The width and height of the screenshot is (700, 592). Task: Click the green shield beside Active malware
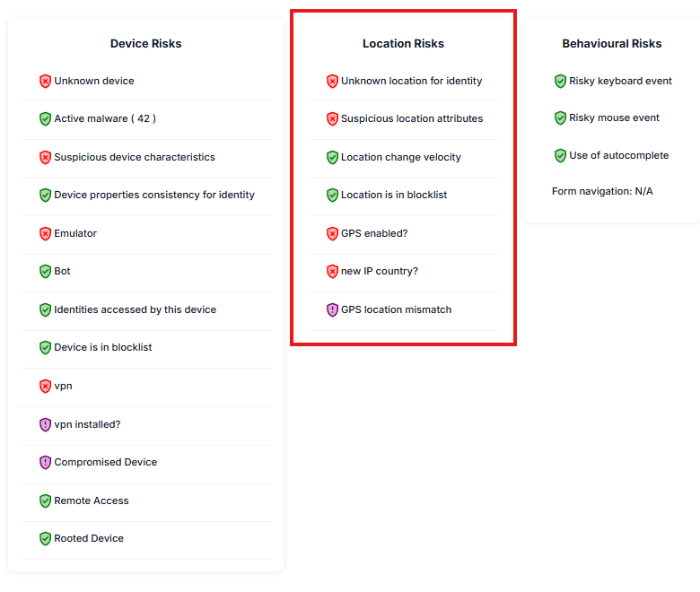coord(45,118)
